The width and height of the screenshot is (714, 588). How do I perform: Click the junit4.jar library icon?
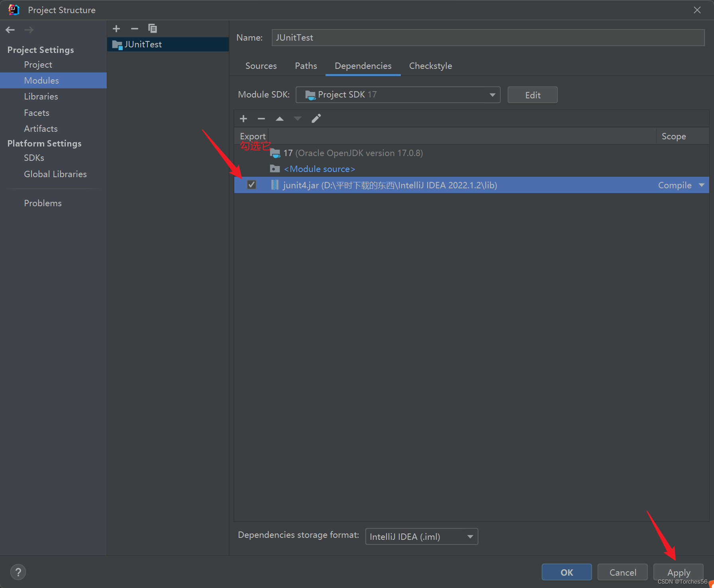click(x=275, y=185)
